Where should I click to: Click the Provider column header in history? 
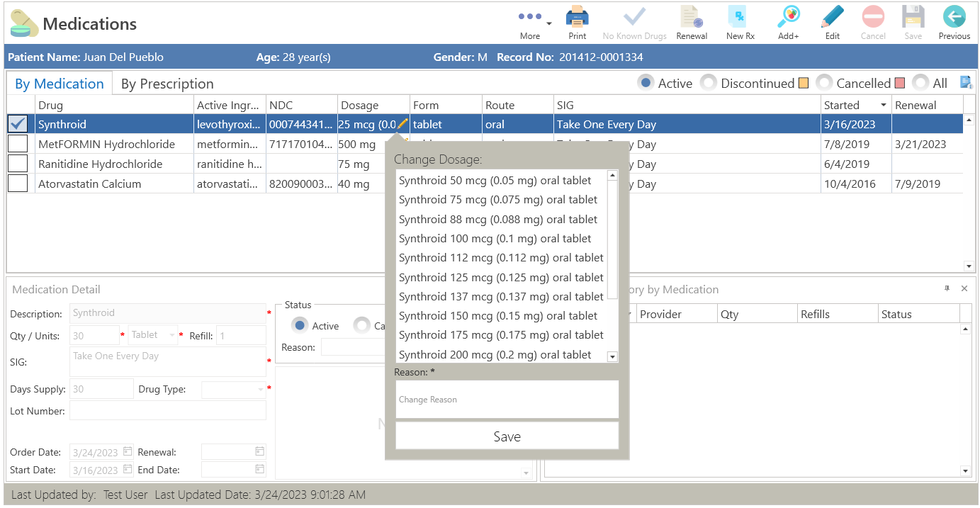(676, 314)
